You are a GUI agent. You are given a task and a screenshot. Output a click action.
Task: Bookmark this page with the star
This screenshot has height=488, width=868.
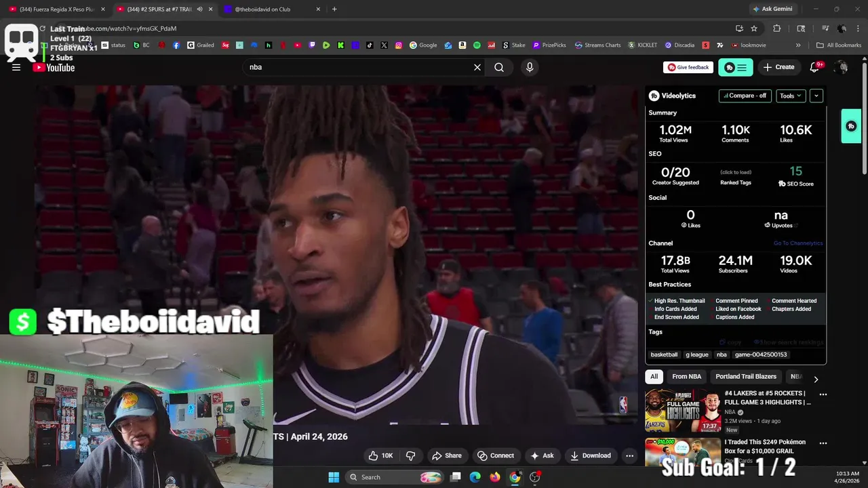point(754,28)
